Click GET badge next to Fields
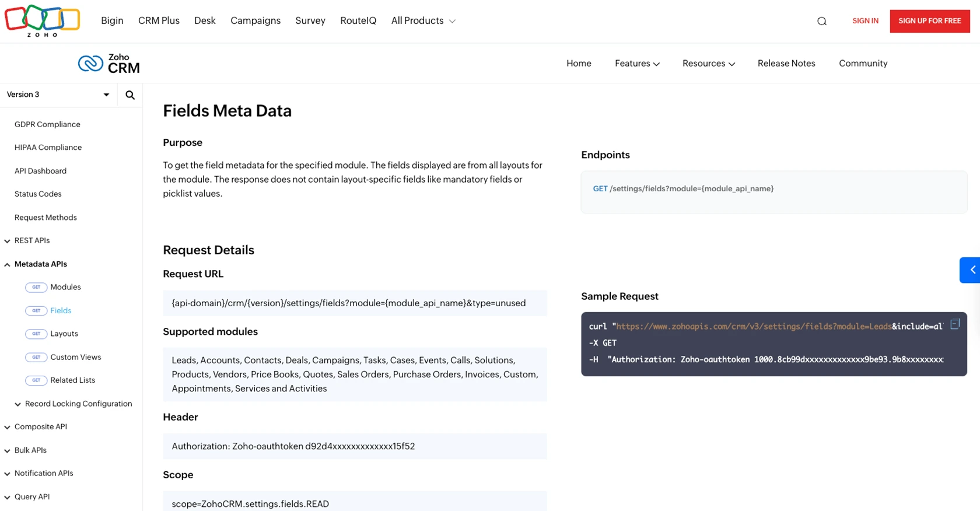Image resolution: width=980 pixels, height=511 pixels. click(36, 310)
